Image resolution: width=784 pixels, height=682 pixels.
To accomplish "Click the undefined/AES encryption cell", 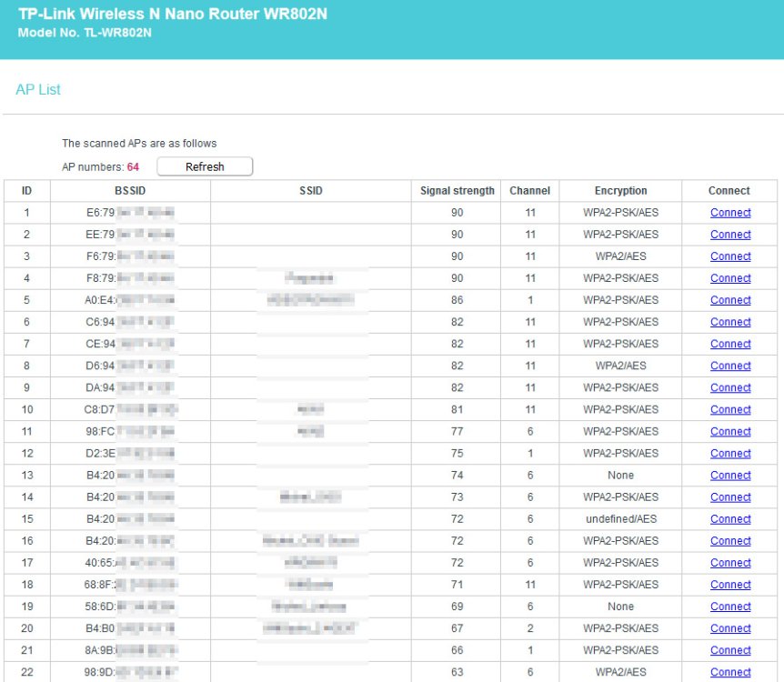I will click(621, 519).
